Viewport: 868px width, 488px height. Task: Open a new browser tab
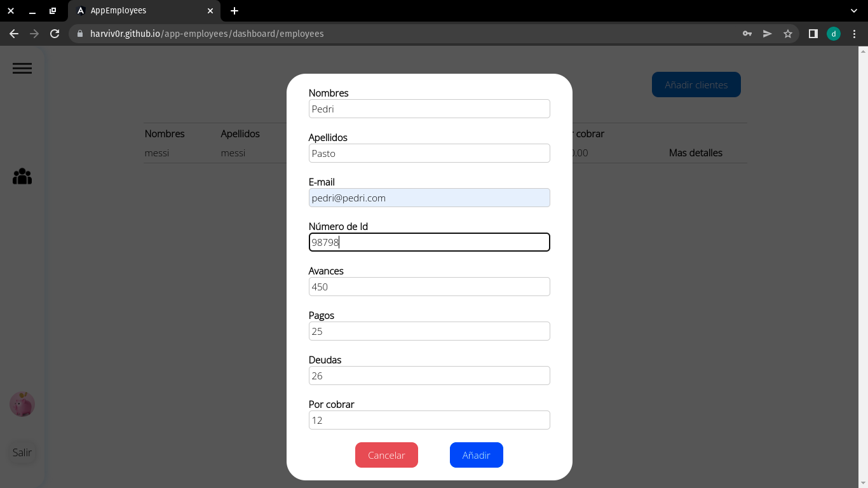(x=234, y=11)
